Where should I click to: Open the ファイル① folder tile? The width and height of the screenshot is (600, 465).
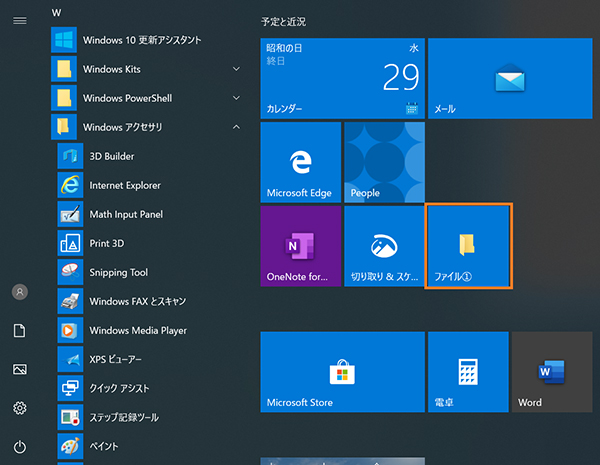click(468, 246)
